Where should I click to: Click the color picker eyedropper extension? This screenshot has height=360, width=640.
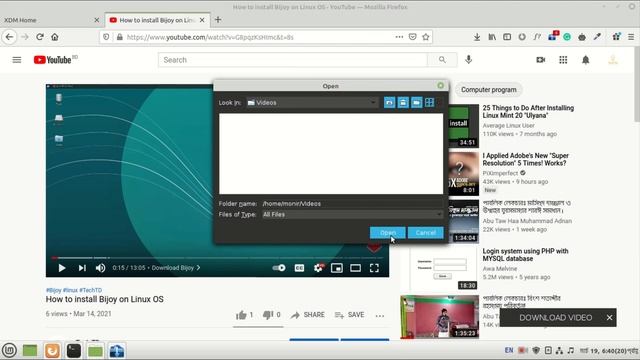click(x=597, y=37)
